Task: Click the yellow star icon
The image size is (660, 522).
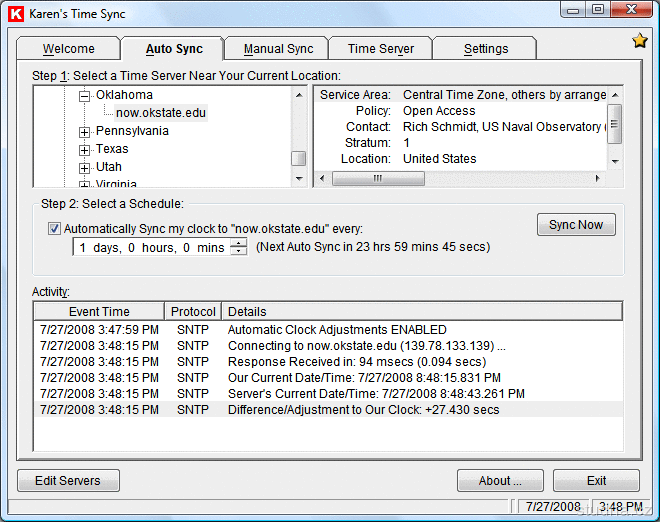Action: 640,41
